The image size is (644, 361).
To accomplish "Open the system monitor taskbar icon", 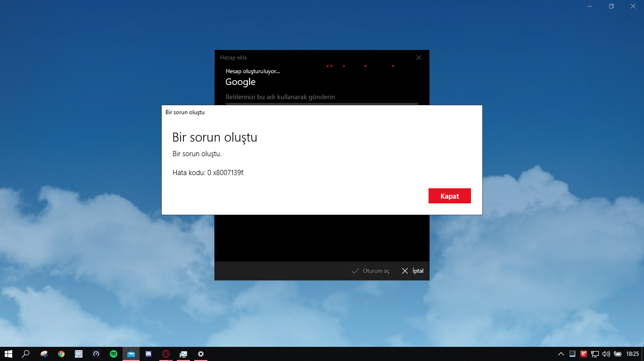I will (183, 353).
